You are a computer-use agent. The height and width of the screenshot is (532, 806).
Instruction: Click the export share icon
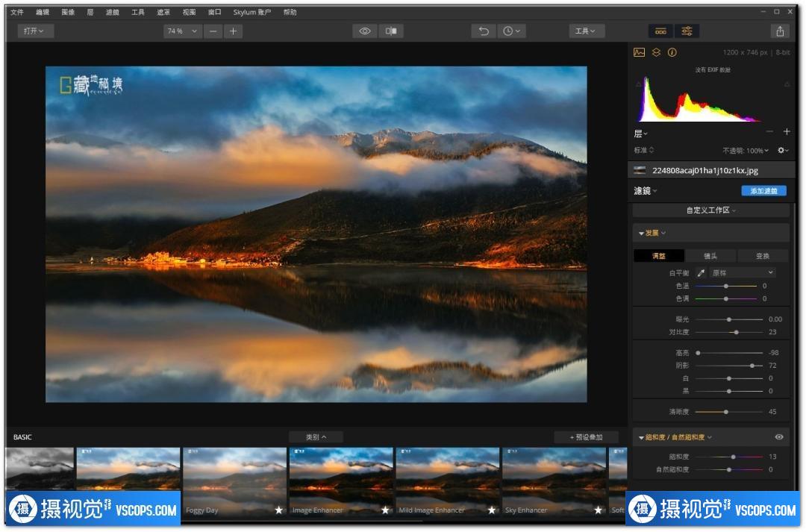(x=780, y=31)
